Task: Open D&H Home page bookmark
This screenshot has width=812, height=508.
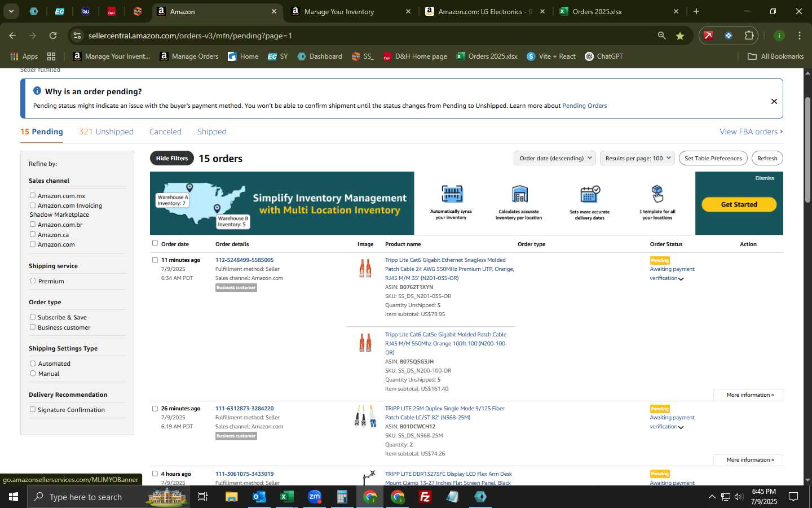Action: point(415,56)
